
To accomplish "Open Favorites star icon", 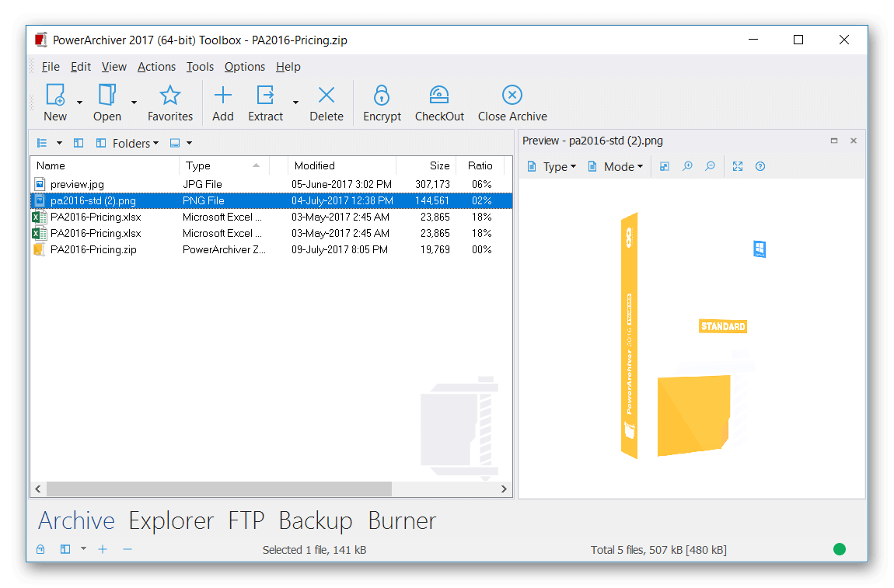I will click(169, 96).
